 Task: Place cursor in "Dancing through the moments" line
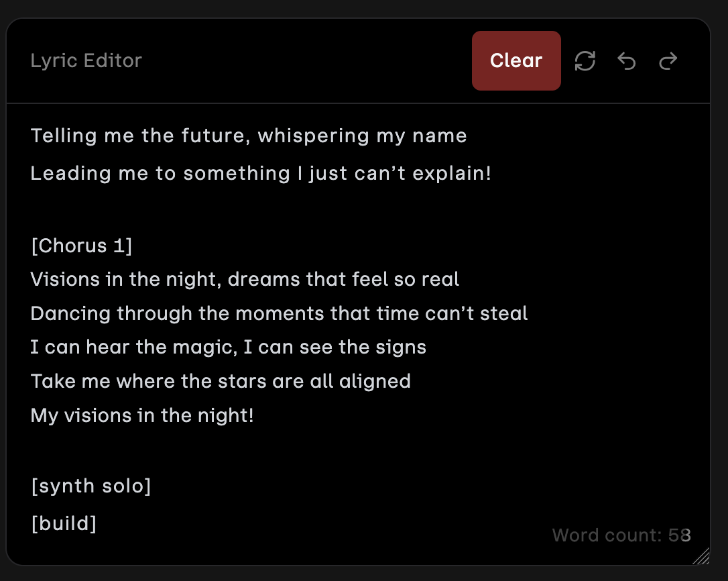[279, 313]
